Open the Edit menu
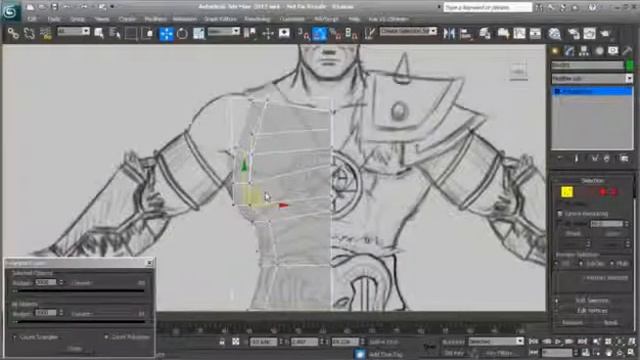 (32, 19)
